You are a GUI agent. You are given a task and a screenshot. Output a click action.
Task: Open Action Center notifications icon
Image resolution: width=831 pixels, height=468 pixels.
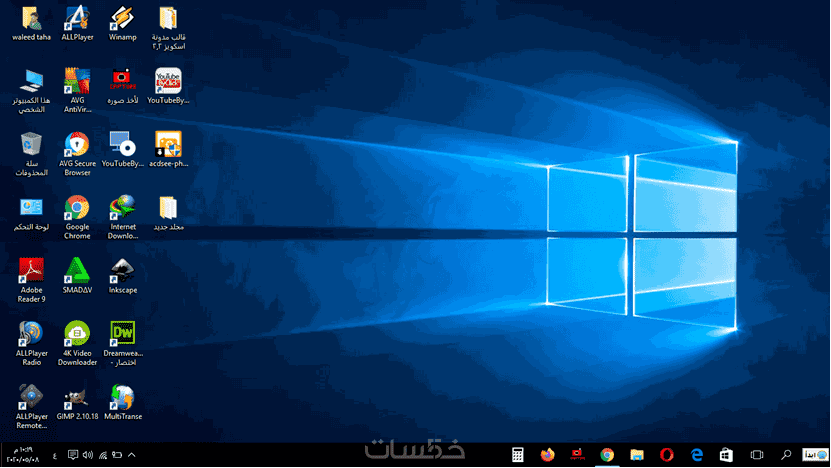[73, 455]
